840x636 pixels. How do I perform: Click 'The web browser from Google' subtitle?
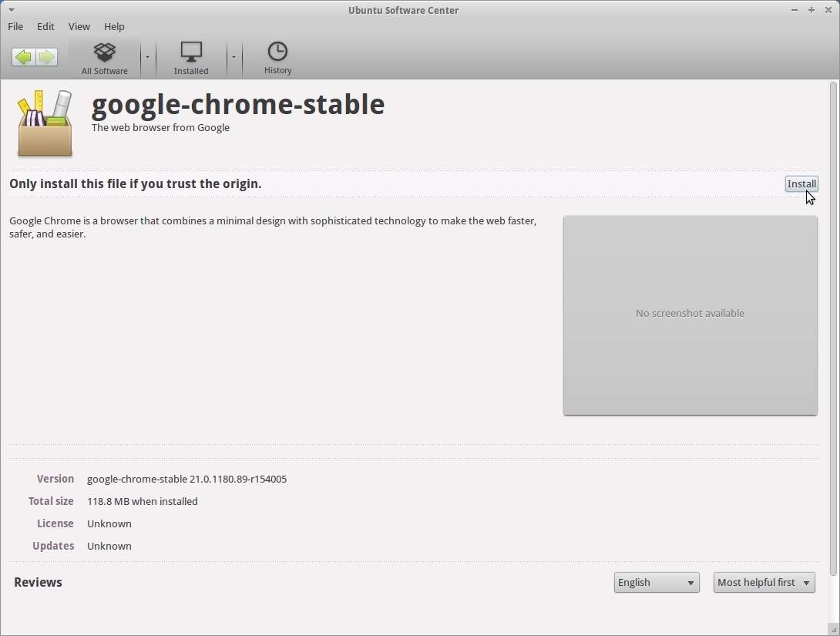coord(161,127)
